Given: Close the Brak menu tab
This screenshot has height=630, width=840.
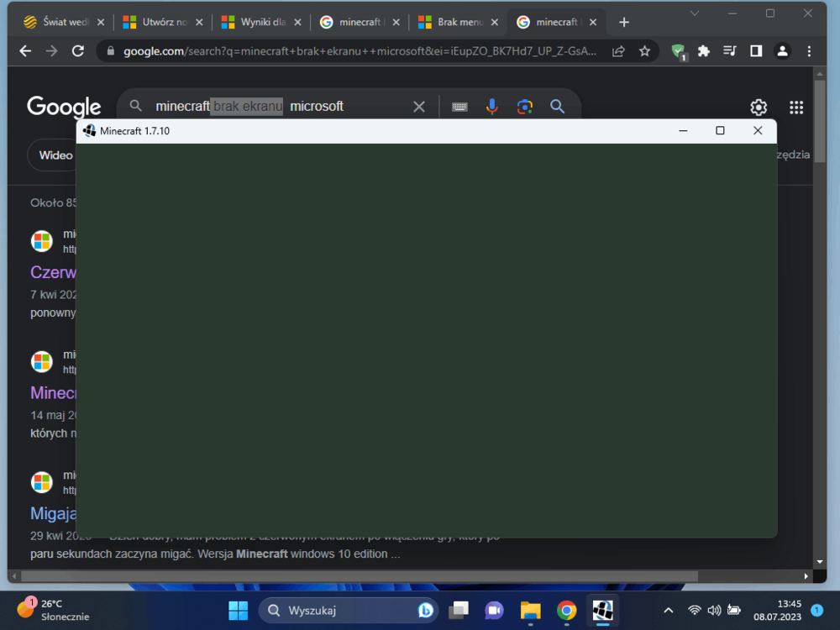Looking at the screenshot, I should pos(495,23).
